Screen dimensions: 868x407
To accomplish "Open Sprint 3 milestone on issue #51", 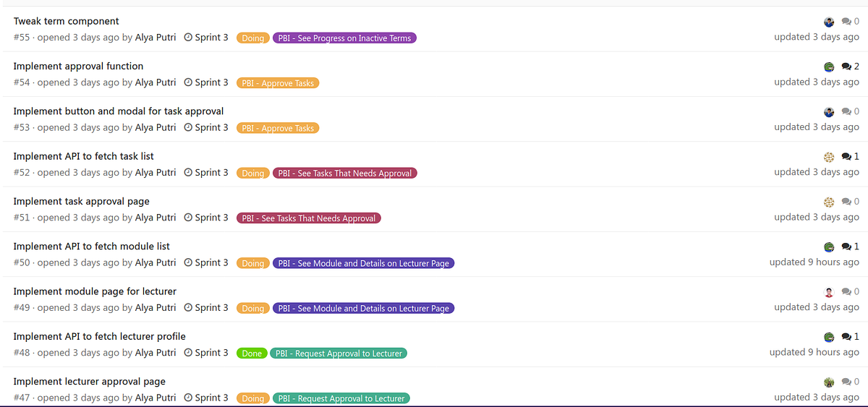I will tap(206, 218).
